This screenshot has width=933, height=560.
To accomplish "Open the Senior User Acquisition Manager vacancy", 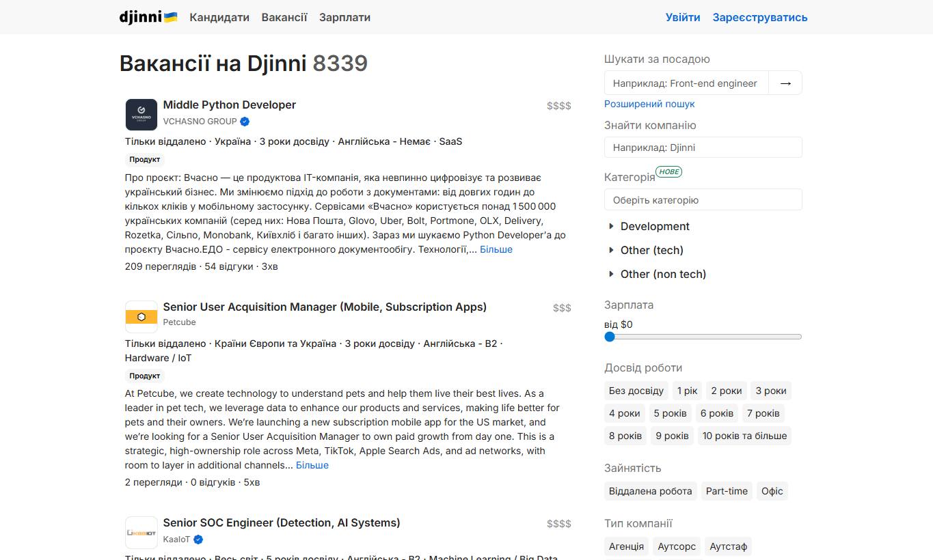I will (325, 307).
